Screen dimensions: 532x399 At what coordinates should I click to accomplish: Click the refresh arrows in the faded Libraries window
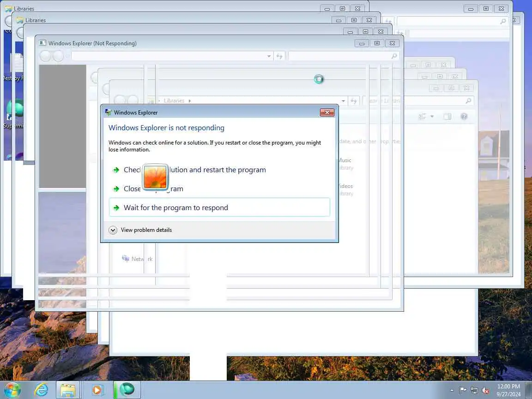[354, 101]
